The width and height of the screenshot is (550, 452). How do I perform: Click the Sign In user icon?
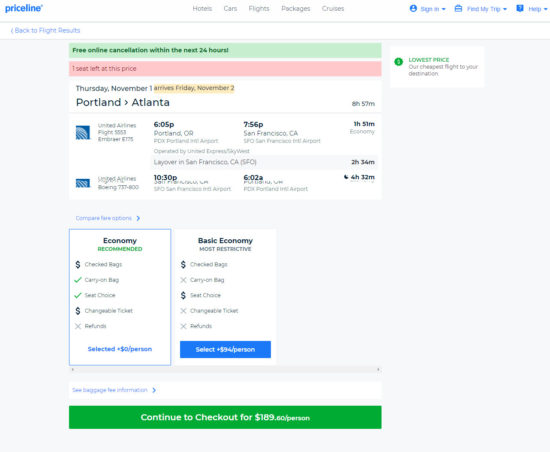coord(413,8)
